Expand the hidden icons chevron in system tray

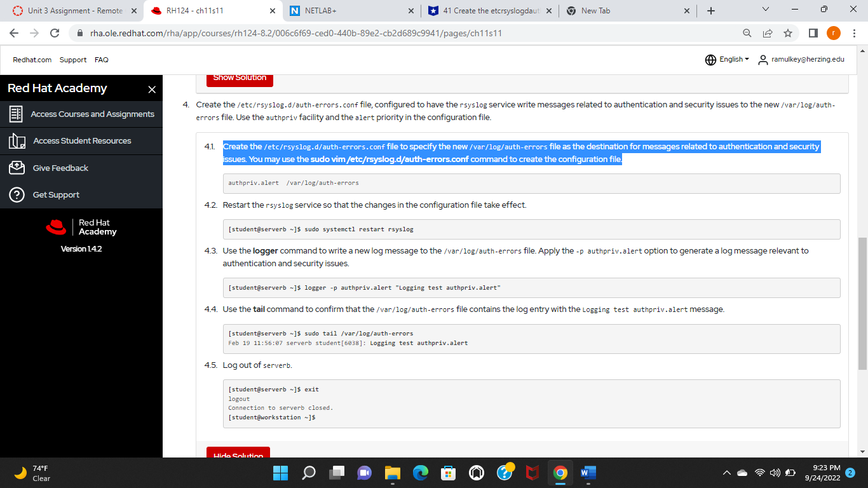[x=726, y=473]
